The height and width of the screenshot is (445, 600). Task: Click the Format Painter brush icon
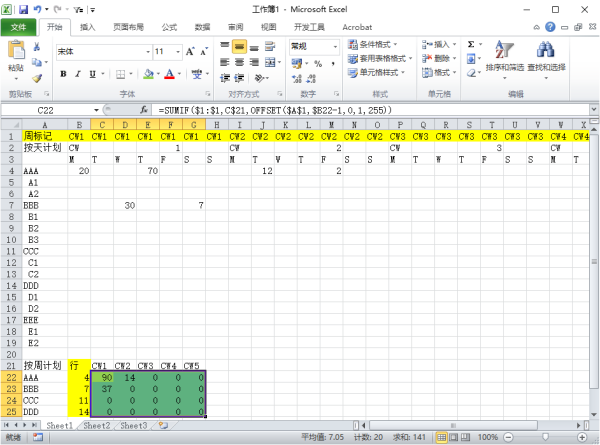coord(38,78)
